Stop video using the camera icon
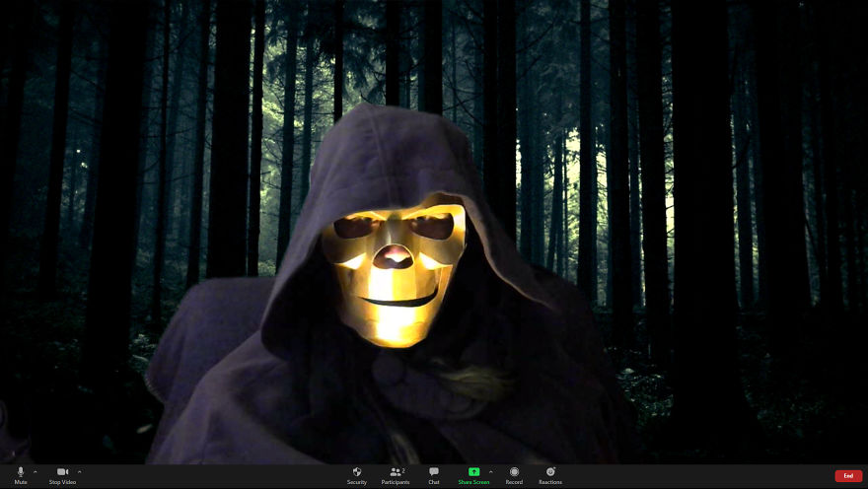This screenshot has width=868, height=489. pyautogui.click(x=62, y=472)
